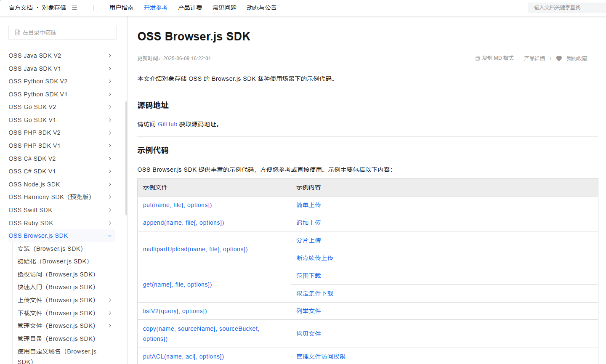Open listV2(query[, options]) link
The image size is (606, 364).
coord(175,311)
